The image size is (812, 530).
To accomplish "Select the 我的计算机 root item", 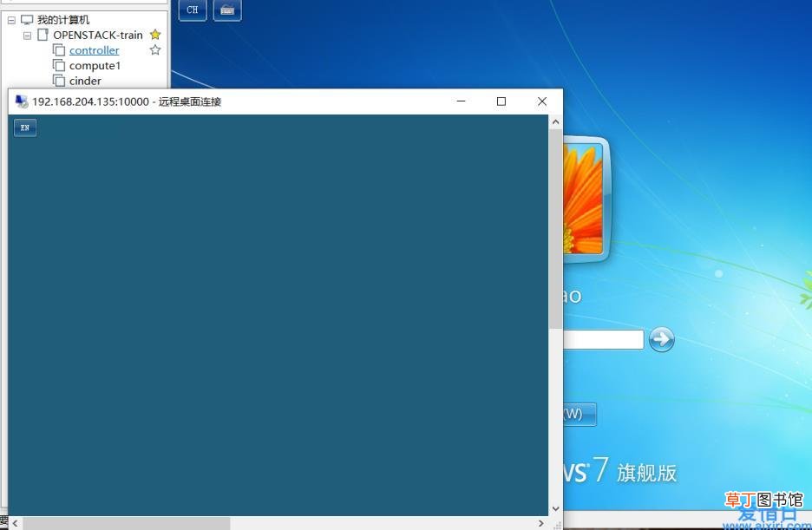I will [63, 20].
